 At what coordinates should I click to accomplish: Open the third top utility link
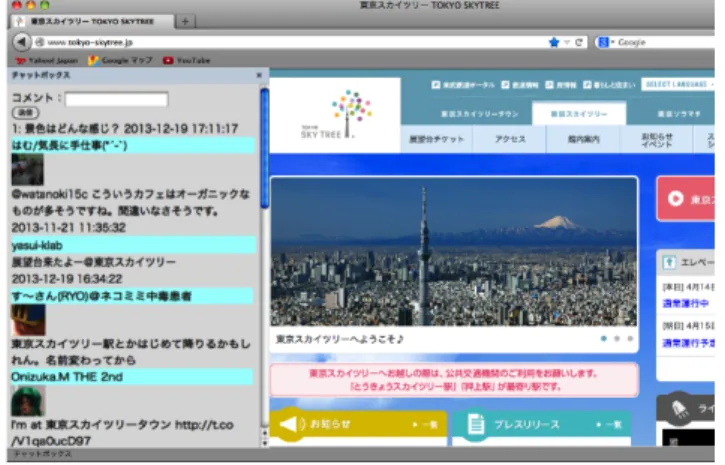(561, 85)
